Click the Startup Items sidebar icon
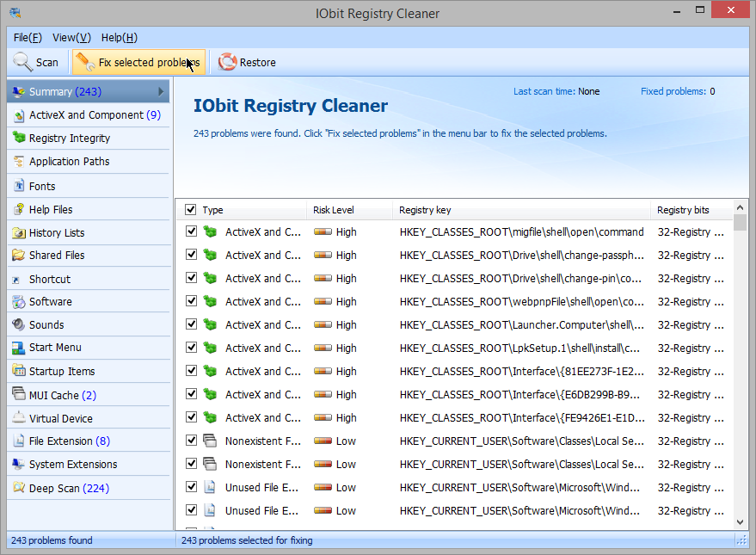This screenshot has width=756, height=555. [19, 370]
